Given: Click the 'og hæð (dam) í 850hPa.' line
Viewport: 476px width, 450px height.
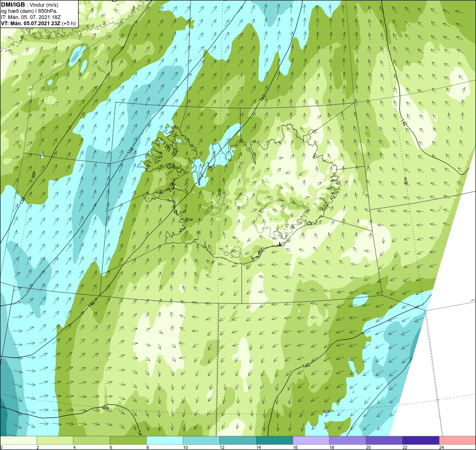Looking at the screenshot, I should (29, 11).
